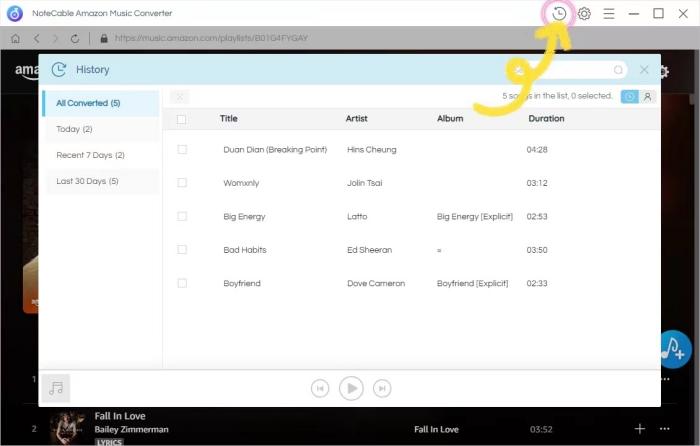Check the Boyfriend row checkbox
Image resolution: width=700 pixels, height=446 pixels.
click(182, 283)
